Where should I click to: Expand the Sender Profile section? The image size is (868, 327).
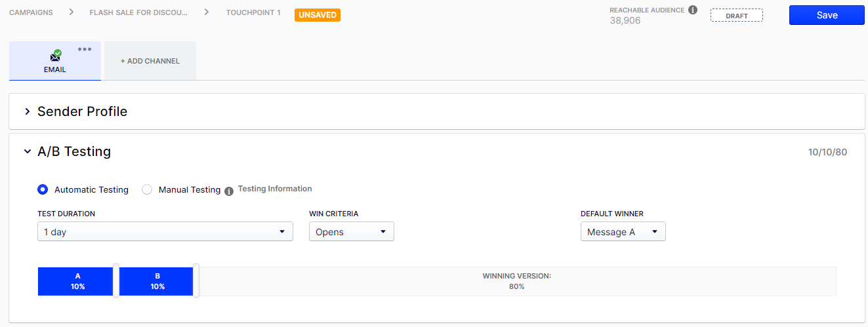tap(28, 111)
